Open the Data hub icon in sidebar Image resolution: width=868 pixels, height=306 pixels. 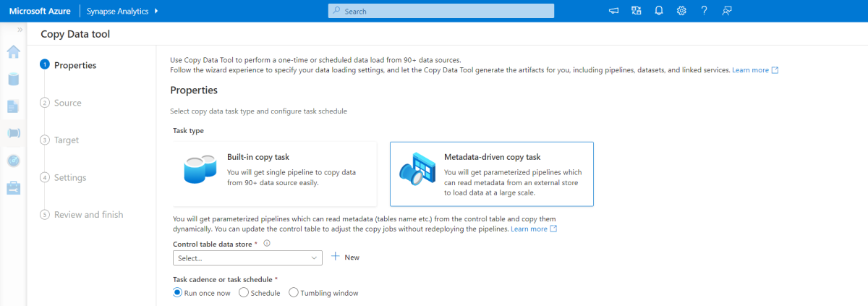click(x=13, y=79)
